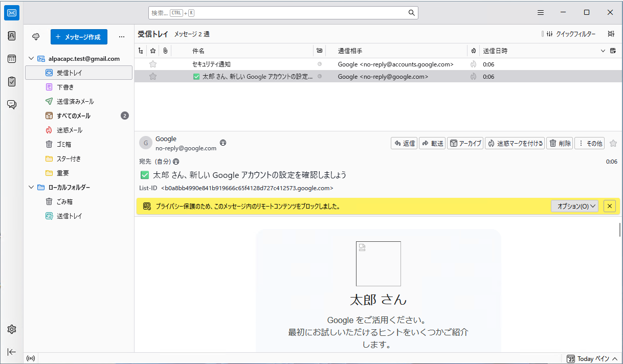The image size is (623, 364).
Task: Open 下書き folder
Action: [79, 87]
